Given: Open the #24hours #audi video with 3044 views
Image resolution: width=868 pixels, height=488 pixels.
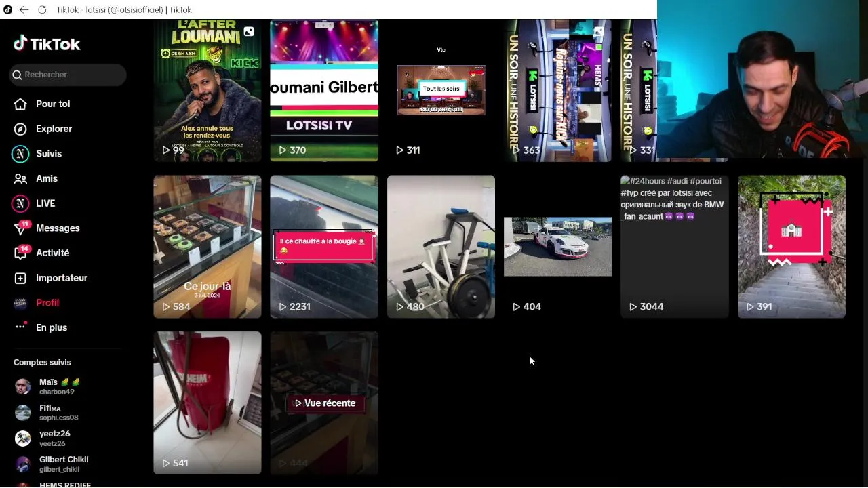Looking at the screenshot, I should point(674,247).
